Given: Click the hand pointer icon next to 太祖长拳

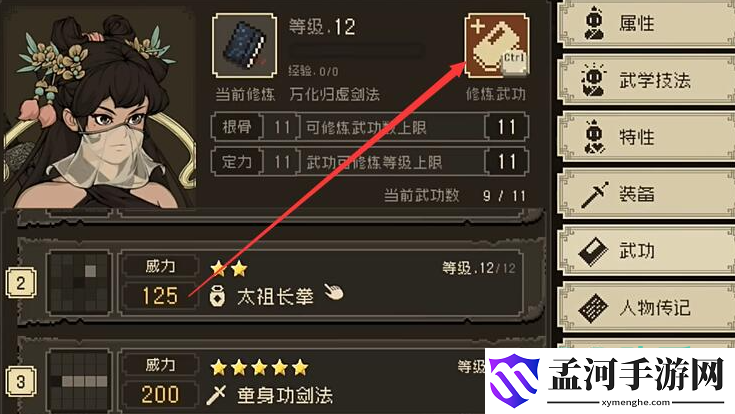Looking at the screenshot, I should (334, 292).
